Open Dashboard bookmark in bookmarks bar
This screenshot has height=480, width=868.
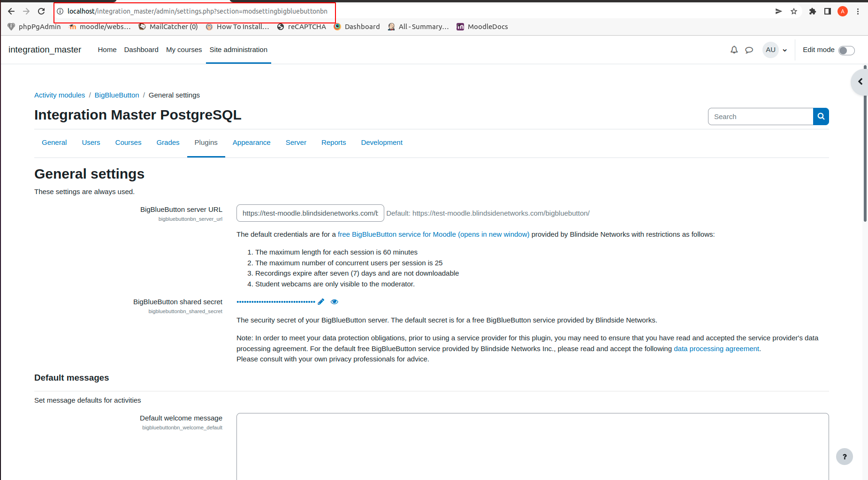pyautogui.click(x=357, y=27)
